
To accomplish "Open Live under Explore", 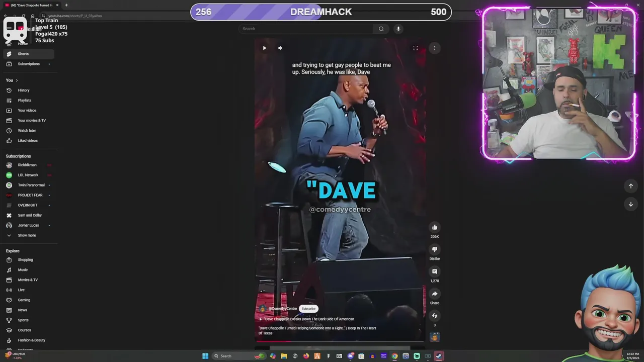I will tap(28, 290).
